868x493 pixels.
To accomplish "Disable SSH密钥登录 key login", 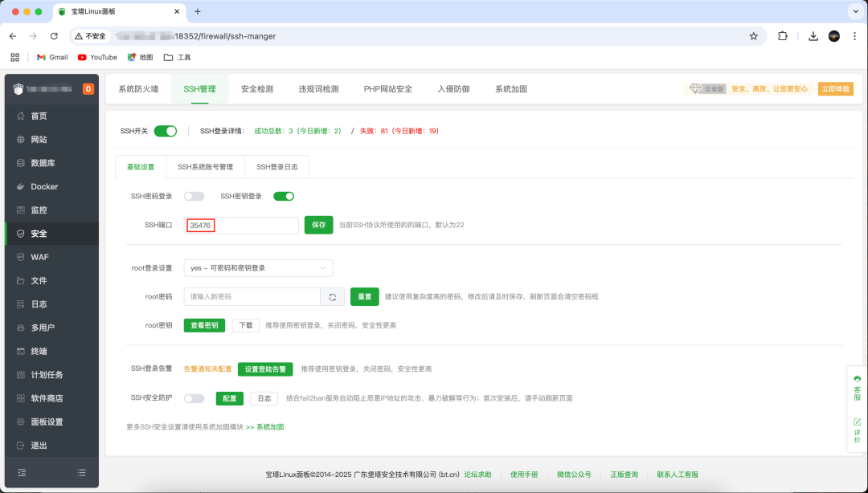I will click(283, 195).
